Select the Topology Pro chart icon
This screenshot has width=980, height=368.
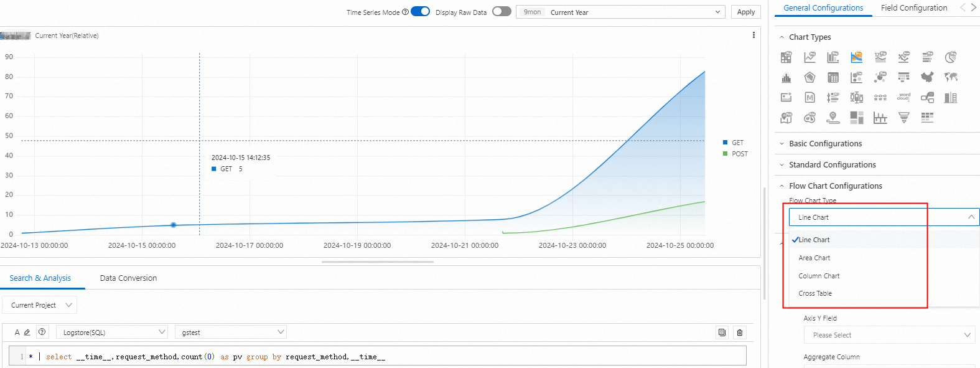click(x=880, y=77)
